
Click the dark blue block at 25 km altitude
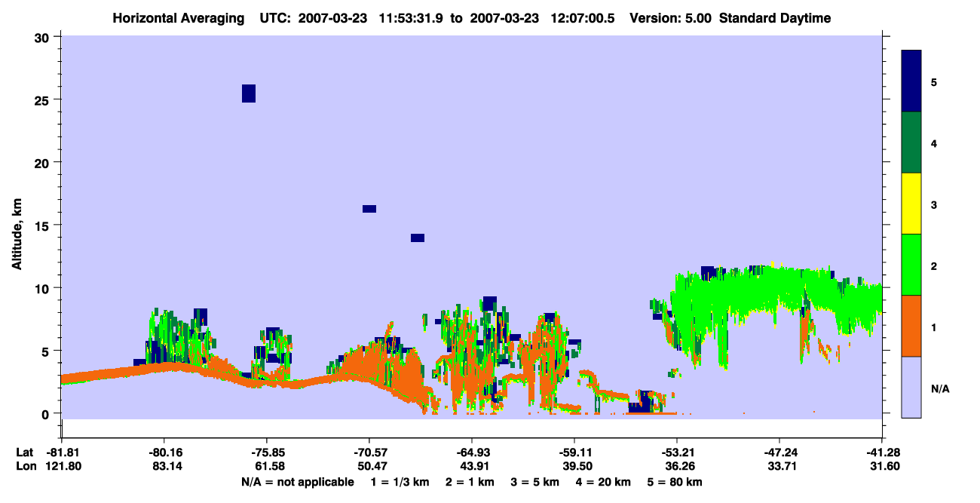(x=249, y=94)
